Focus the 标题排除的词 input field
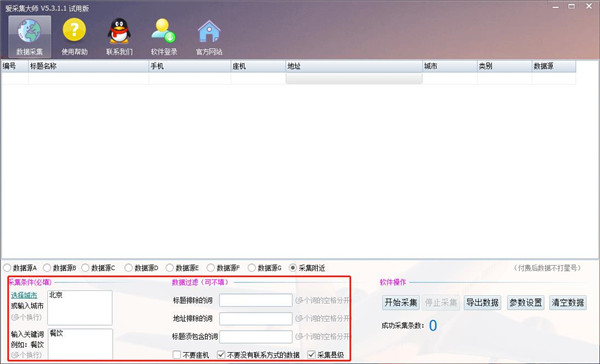Viewport: 600px width, 364px height. 256,300
